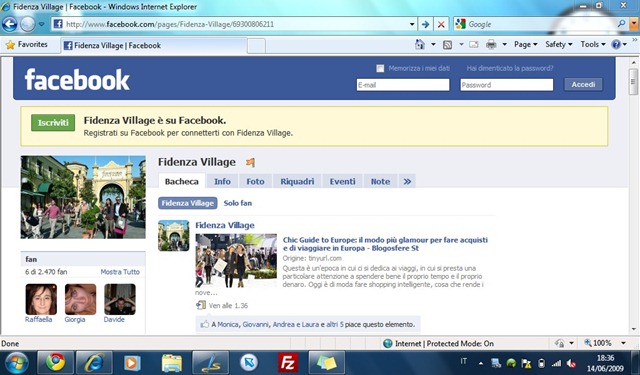Open the zoom level dropdown arrow
640x375 pixels.
click(623, 343)
